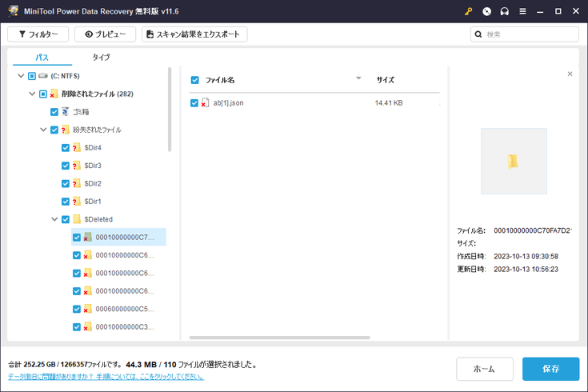This screenshot has width=588, height=392.
Task: Click the recycle bin icon in tree
Action: (x=66, y=112)
